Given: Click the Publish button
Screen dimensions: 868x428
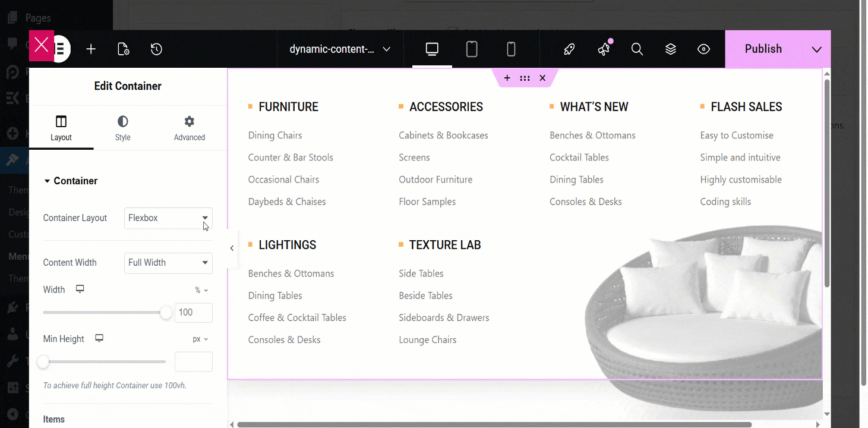Looking at the screenshot, I should tap(763, 49).
